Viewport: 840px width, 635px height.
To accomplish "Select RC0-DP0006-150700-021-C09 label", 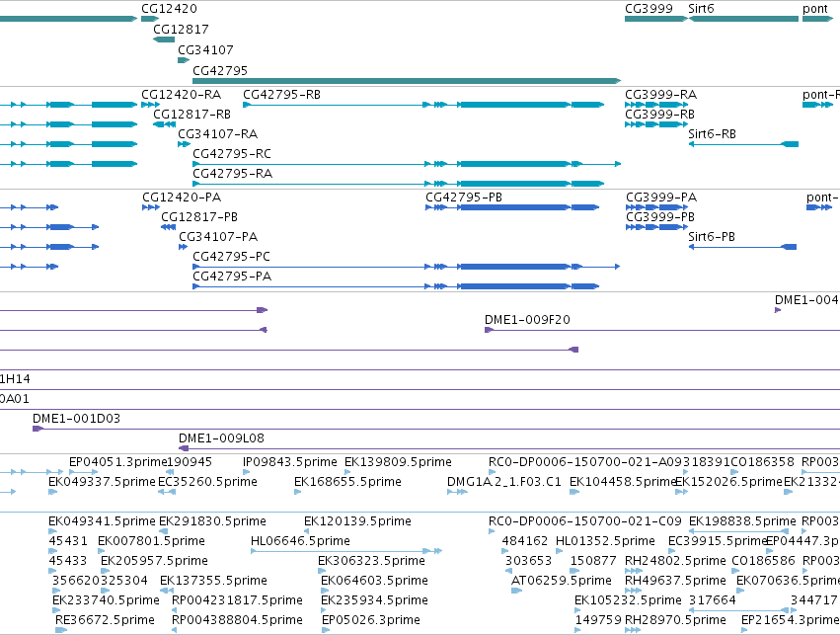I will [585, 521].
